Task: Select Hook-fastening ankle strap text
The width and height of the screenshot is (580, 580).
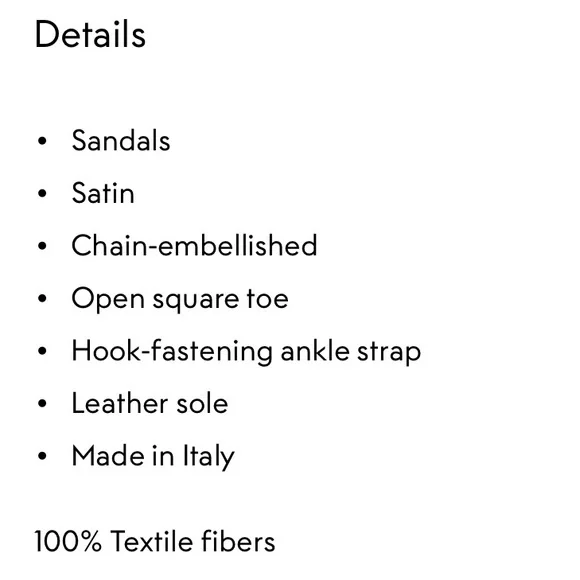Action: coord(246,352)
